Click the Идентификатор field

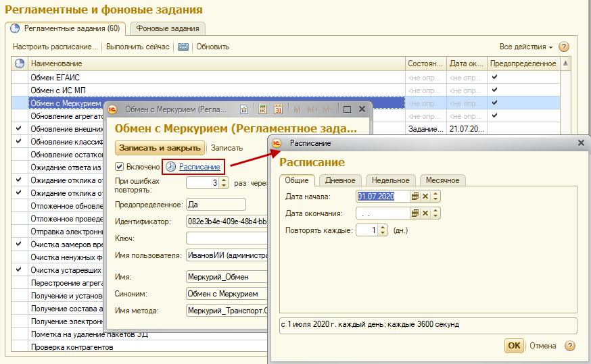pyautogui.click(x=227, y=222)
